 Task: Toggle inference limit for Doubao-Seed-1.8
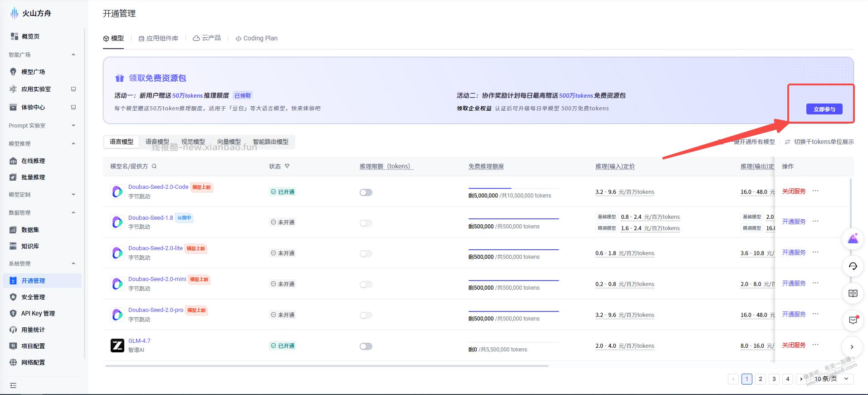coord(366,223)
